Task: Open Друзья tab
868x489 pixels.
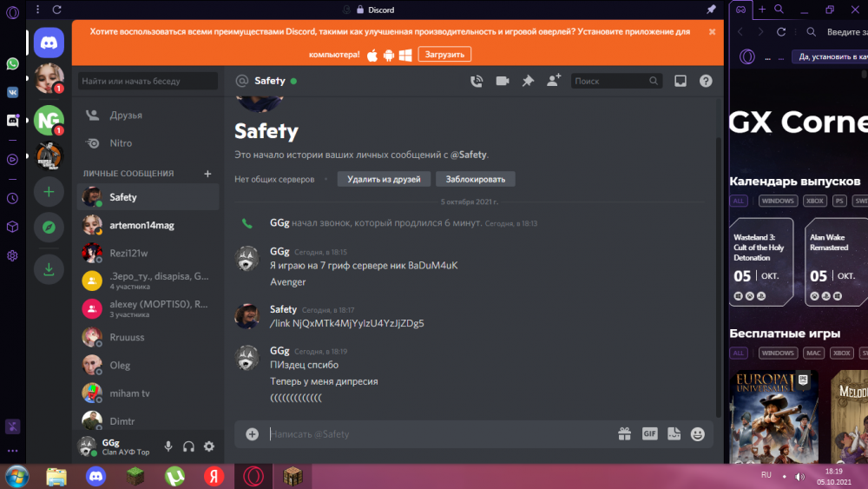Action: pyautogui.click(x=148, y=116)
